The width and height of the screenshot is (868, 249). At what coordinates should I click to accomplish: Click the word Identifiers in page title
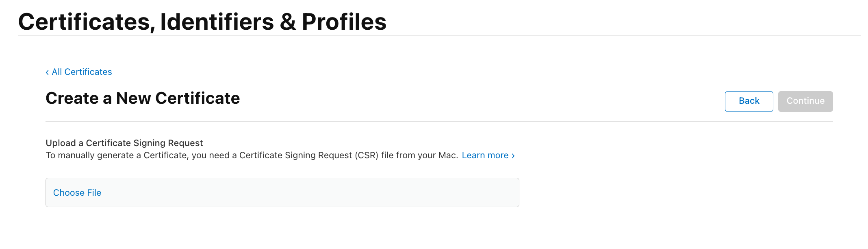tap(217, 22)
